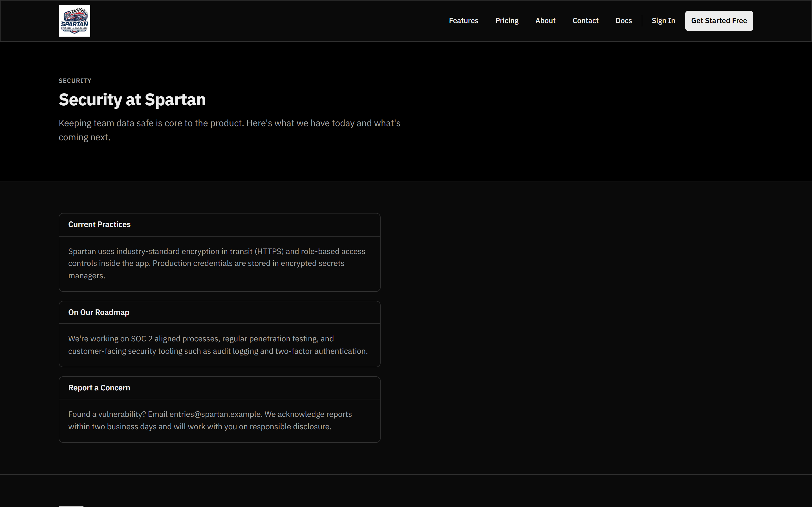Click Sign In

(x=663, y=21)
